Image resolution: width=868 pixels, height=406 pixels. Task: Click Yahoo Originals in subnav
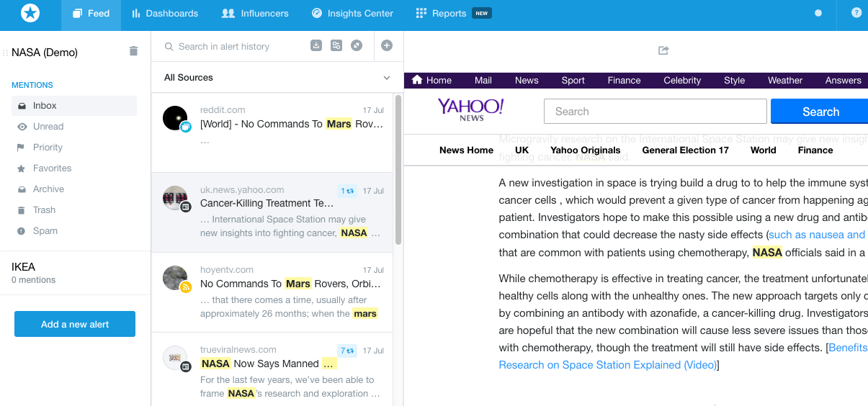tap(586, 150)
